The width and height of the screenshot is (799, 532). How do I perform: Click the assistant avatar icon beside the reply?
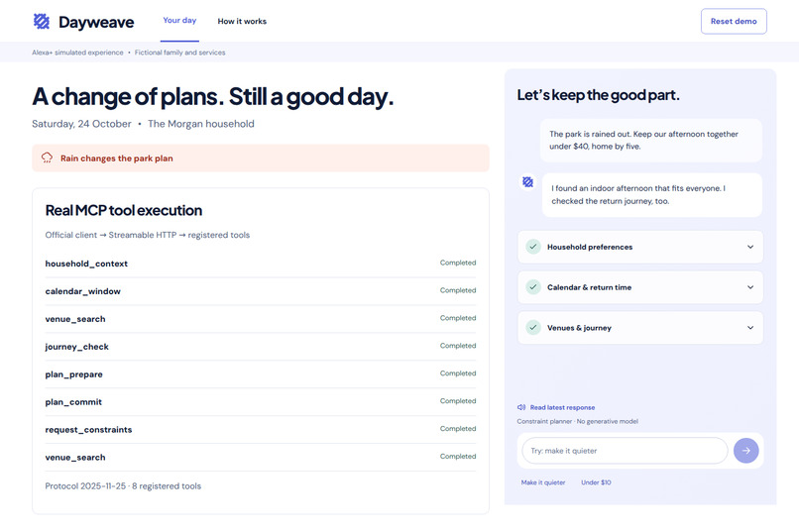[528, 181]
